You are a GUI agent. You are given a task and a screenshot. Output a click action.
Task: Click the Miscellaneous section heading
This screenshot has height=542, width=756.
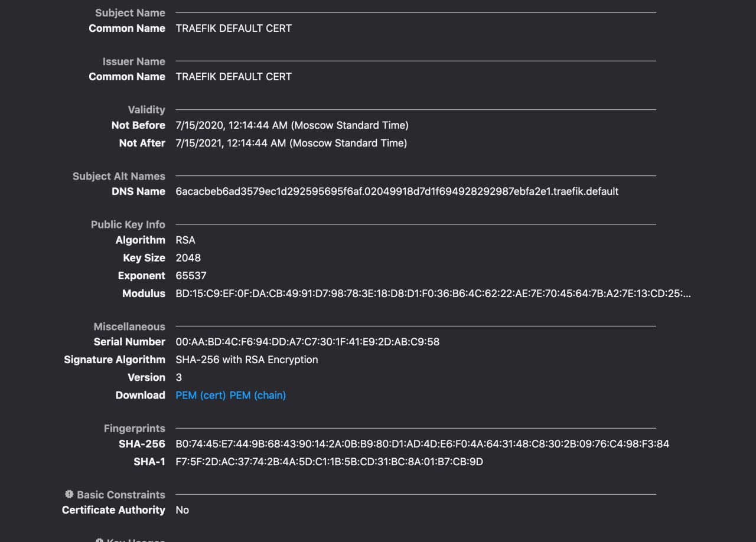(x=129, y=326)
